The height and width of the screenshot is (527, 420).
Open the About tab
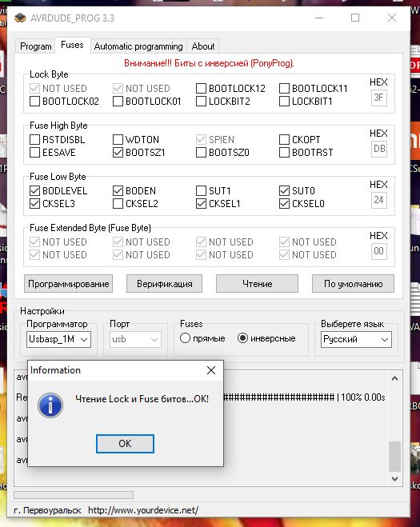coord(203,46)
